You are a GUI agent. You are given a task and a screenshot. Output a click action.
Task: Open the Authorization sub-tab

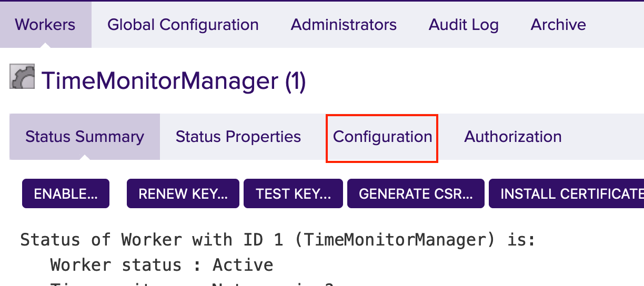(x=512, y=137)
